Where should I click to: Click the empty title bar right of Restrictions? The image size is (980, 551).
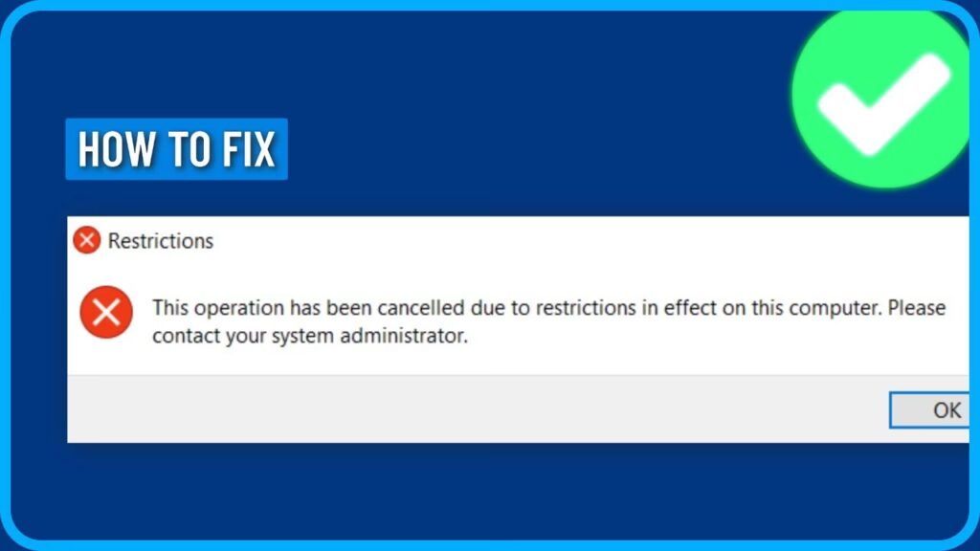click(574, 240)
